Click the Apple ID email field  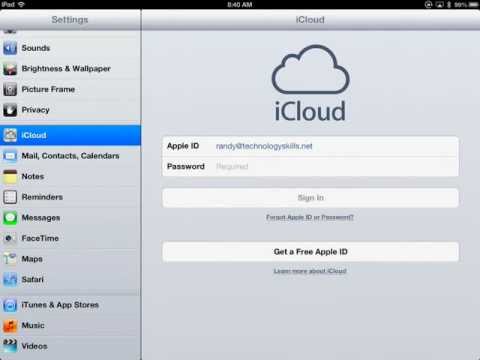coord(310,146)
